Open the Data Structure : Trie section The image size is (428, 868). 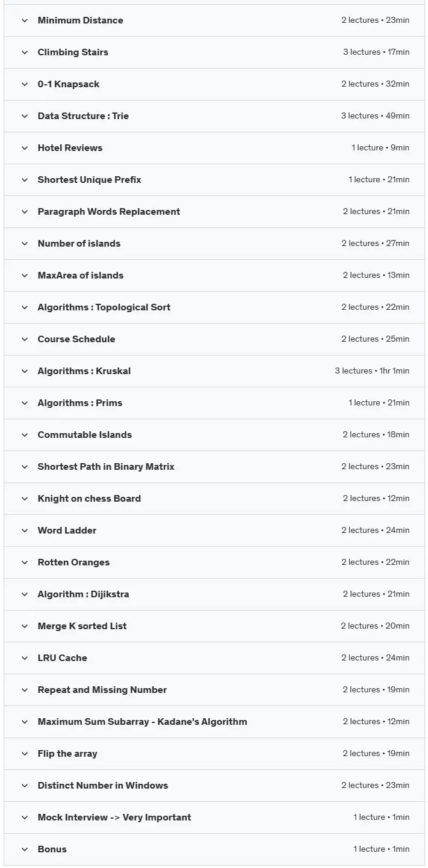coord(214,116)
